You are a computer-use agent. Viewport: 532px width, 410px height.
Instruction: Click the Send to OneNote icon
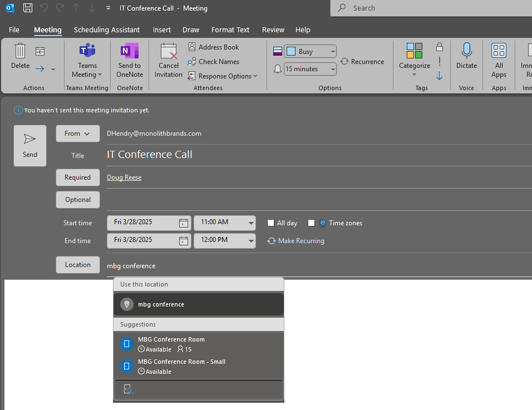(130, 51)
